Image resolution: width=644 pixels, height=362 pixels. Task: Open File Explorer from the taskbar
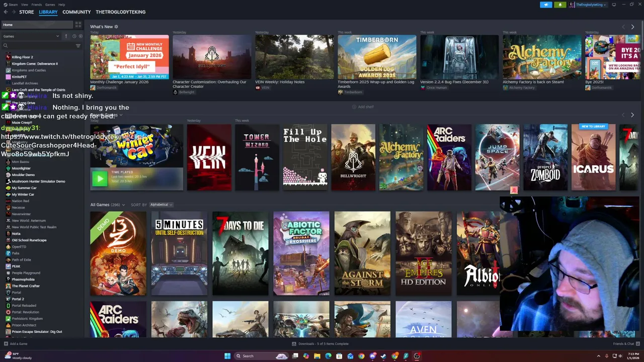coord(317,356)
